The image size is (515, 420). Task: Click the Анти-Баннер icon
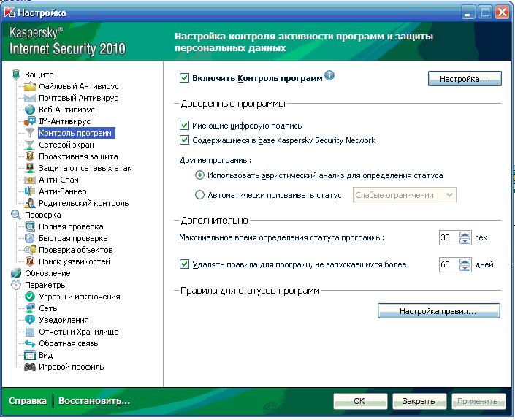point(29,191)
